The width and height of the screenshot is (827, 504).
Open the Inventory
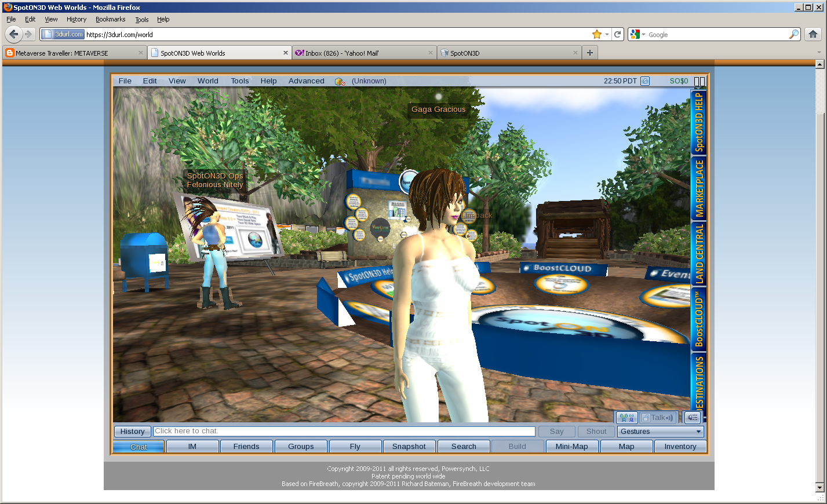pyautogui.click(x=680, y=447)
